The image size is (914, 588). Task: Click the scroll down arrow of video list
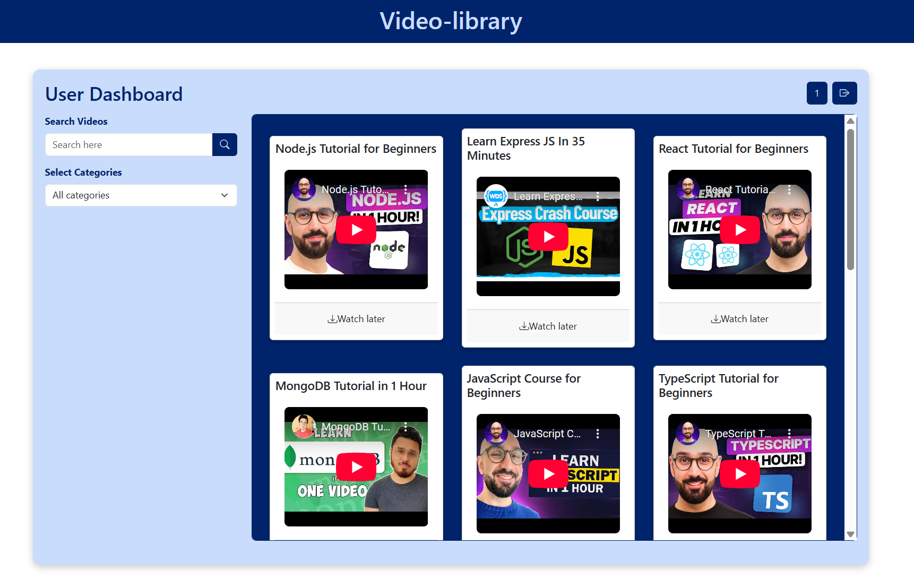(x=850, y=534)
